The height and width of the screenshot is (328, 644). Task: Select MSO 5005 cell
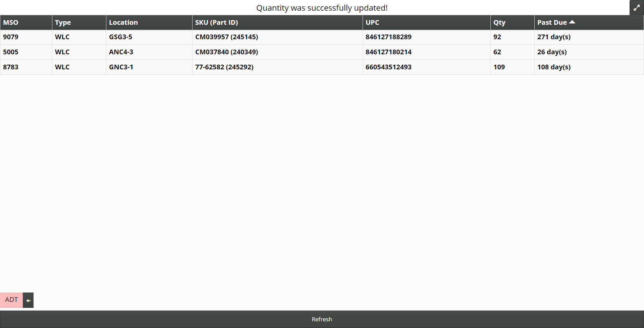click(26, 52)
